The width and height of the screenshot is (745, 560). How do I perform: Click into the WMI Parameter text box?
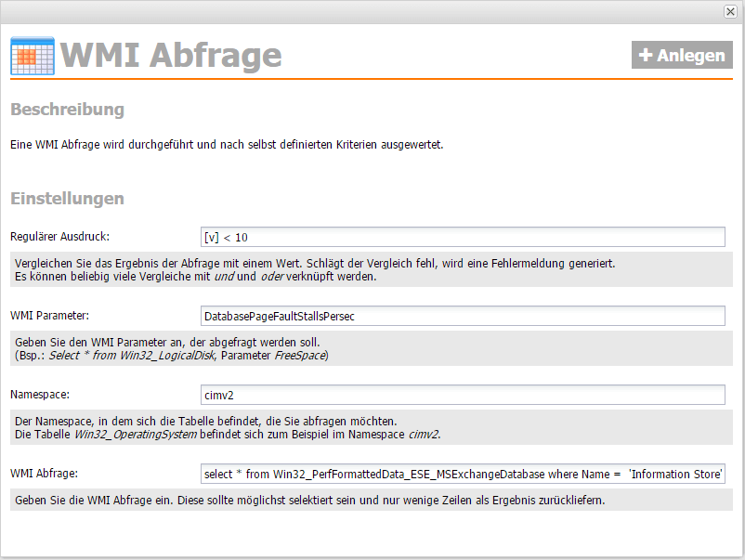[x=463, y=317]
